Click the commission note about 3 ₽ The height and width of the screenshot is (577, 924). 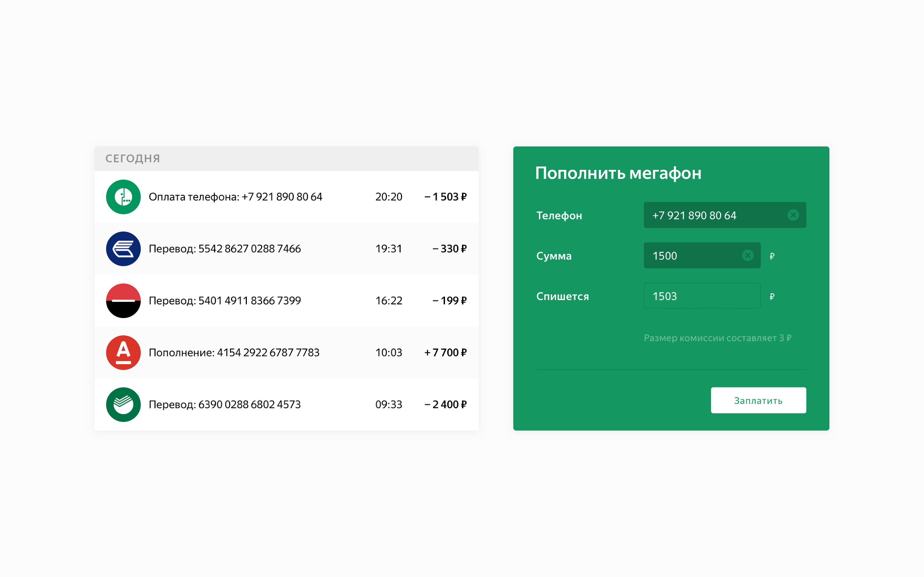click(x=717, y=338)
